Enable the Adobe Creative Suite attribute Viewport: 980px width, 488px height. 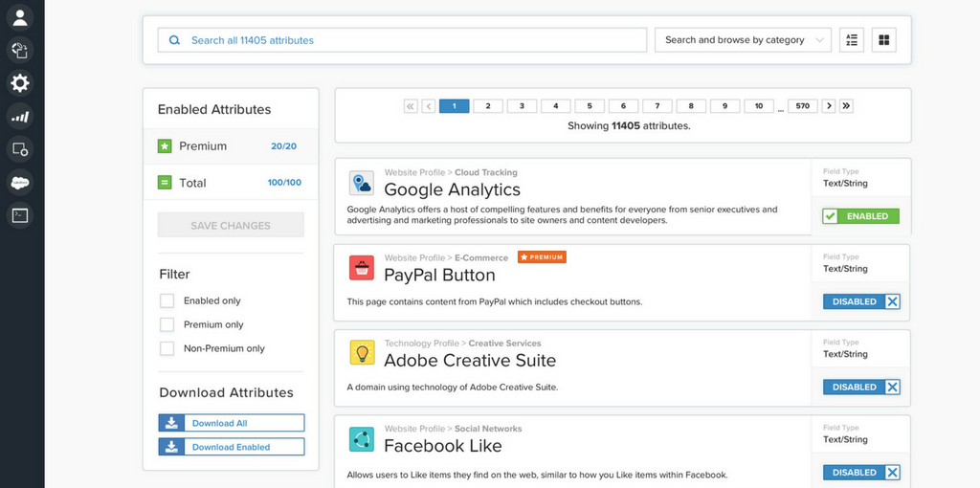coord(861,387)
